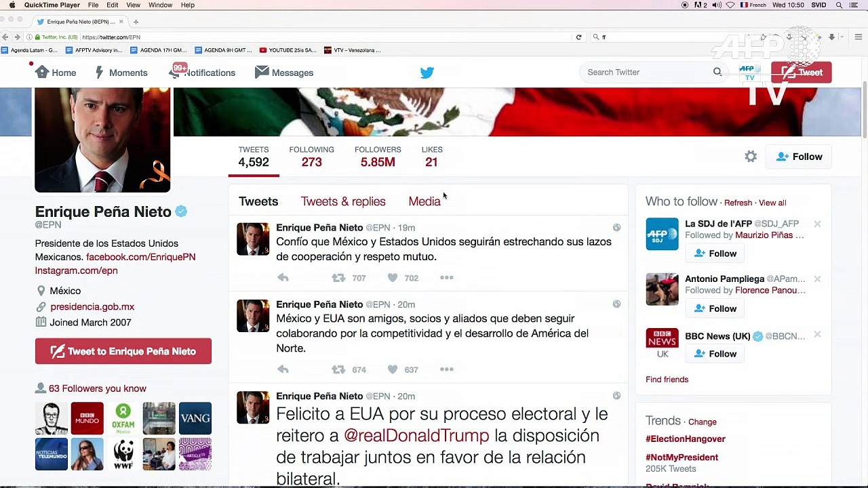
Task: Dismiss Antonio Pampliega suggestion
Action: pyautogui.click(x=817, y=279)
